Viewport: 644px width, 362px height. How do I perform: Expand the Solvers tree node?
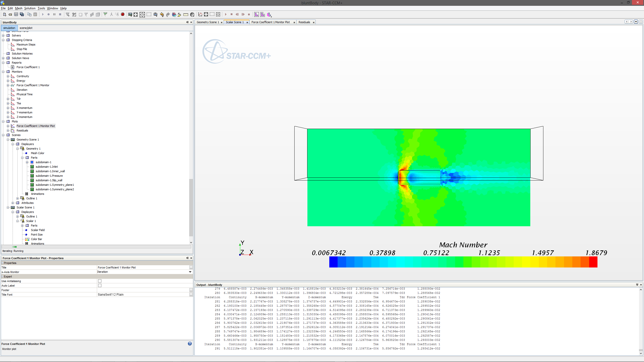4,35
